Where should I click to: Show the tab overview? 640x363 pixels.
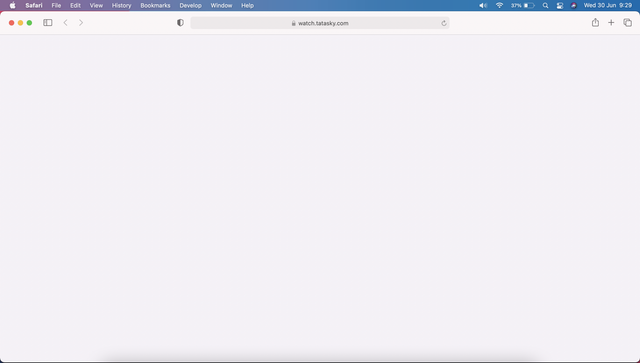(x=627, y=23)
